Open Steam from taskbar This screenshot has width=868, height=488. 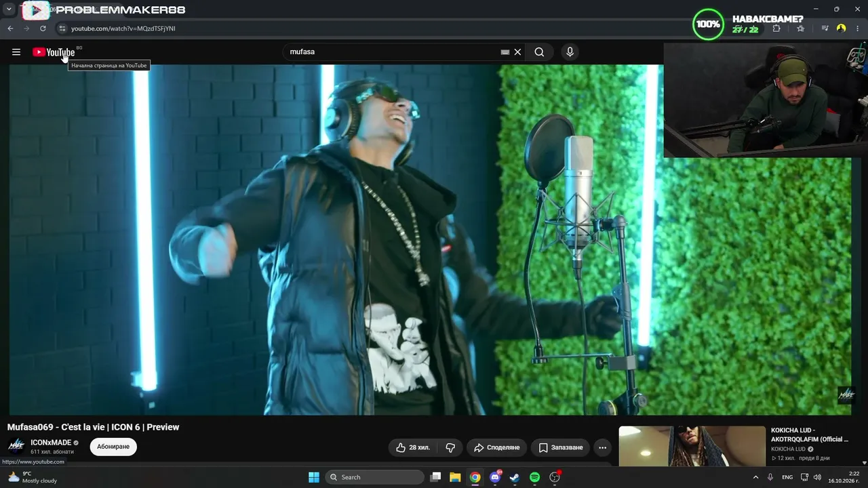click(x=515, y=477)
